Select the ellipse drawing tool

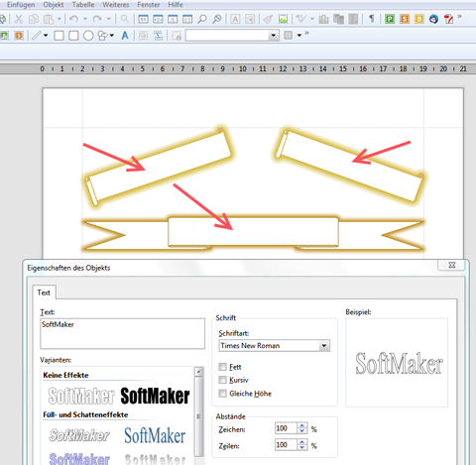(x=88, y=36)
